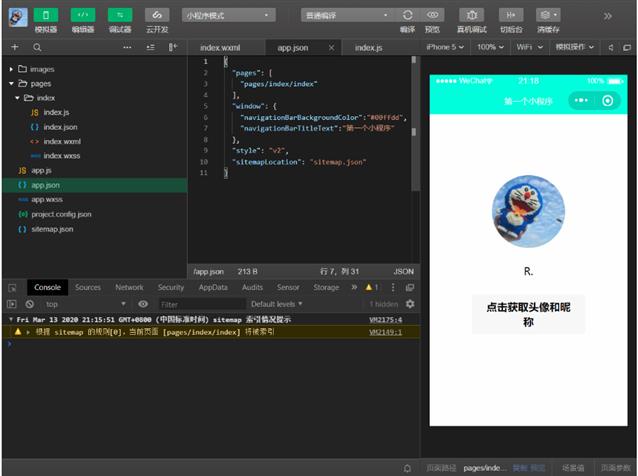
Task: Click the user avatar in the toolbar
Action: [x=18, y=17]
